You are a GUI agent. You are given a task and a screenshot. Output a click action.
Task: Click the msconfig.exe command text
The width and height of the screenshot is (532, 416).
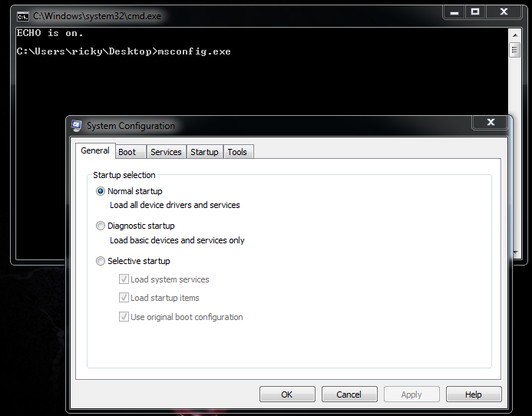pyautogui.click(x=194, y=51)
